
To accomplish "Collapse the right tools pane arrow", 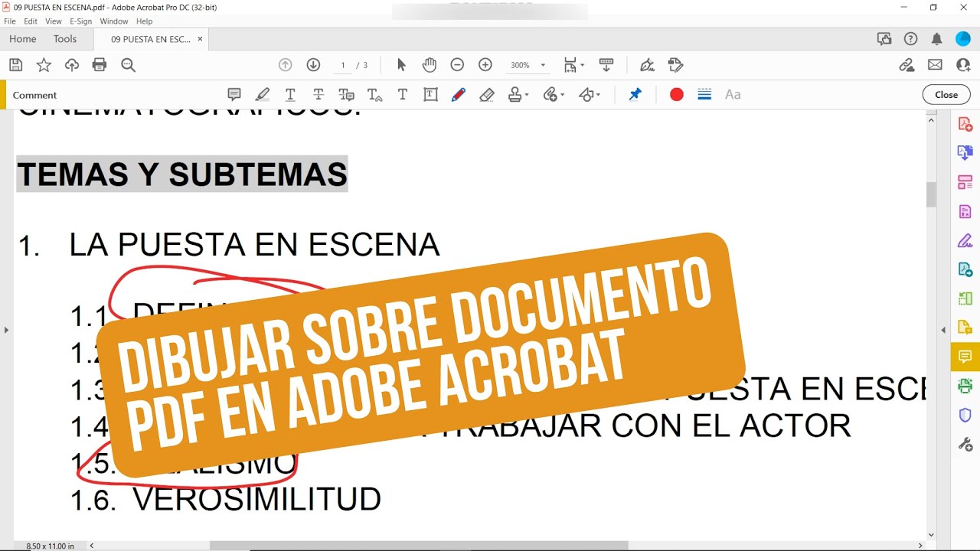I will coord(944,330).
